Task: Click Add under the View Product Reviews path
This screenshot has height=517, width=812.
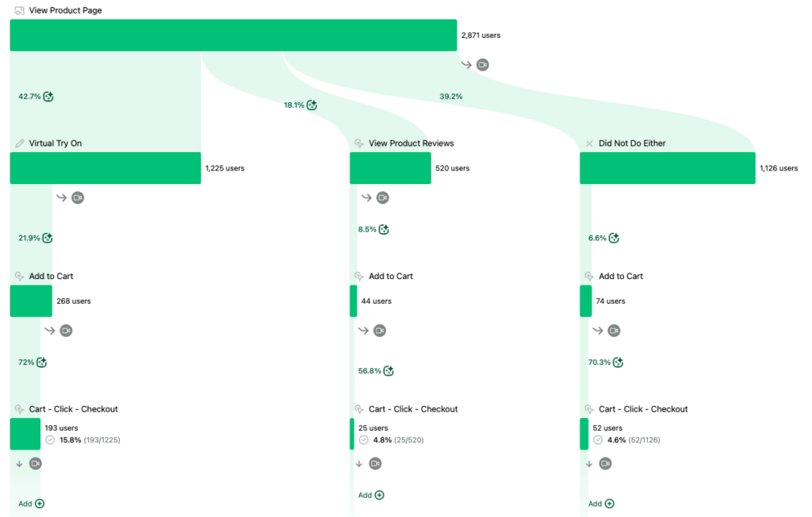Action: click(370, 494)
